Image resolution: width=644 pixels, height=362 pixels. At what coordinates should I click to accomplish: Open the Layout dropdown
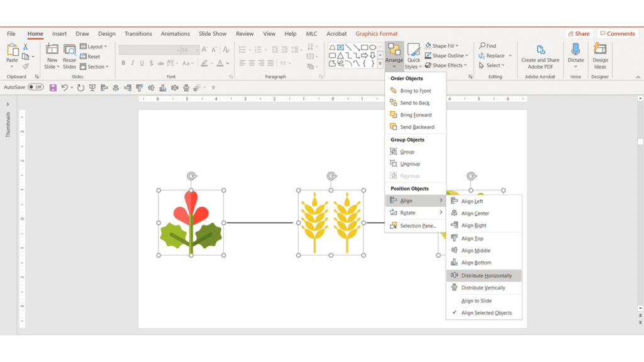click(x=97, y=47)
